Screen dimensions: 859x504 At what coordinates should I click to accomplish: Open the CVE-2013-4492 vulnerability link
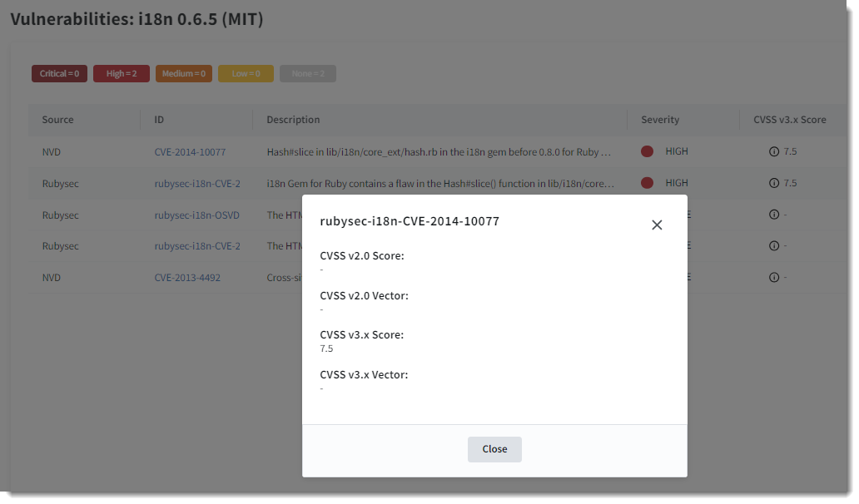[189, 277]
